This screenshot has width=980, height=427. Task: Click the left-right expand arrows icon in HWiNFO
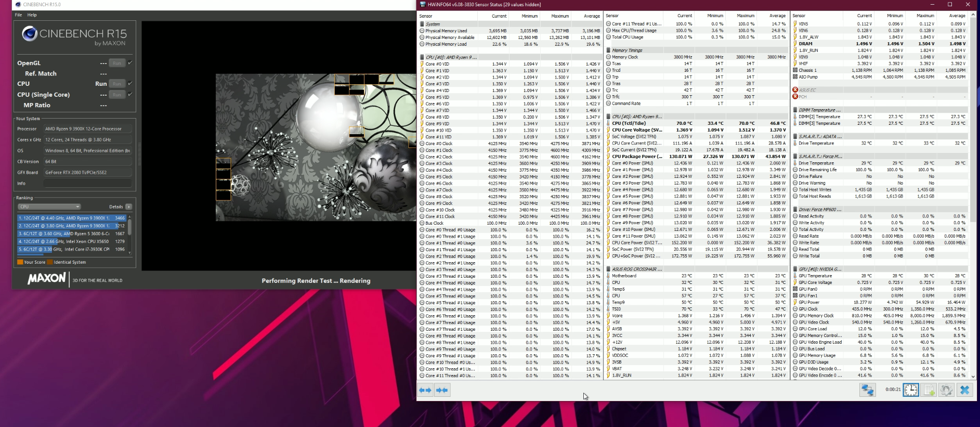click(x=425, y=390)
